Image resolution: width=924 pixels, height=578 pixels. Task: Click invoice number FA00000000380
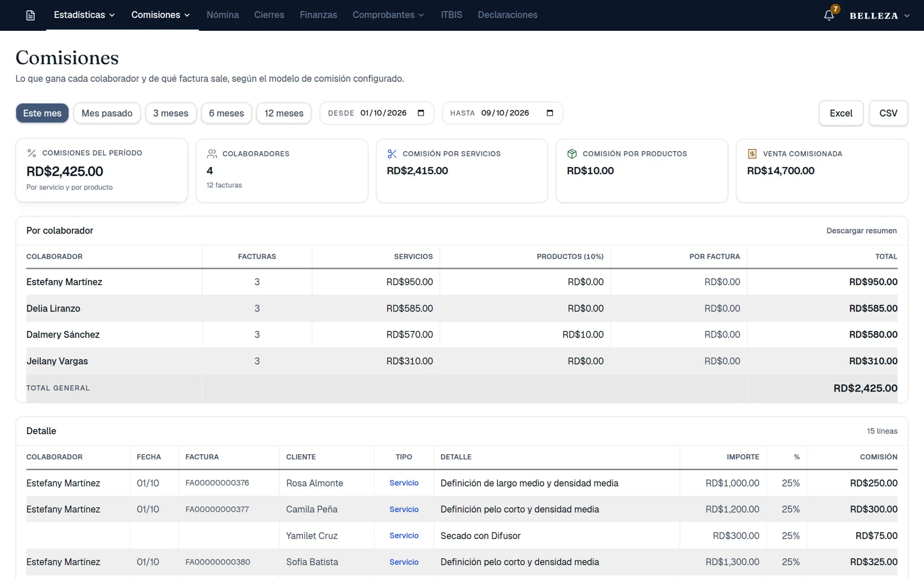[x=218, y=562]
